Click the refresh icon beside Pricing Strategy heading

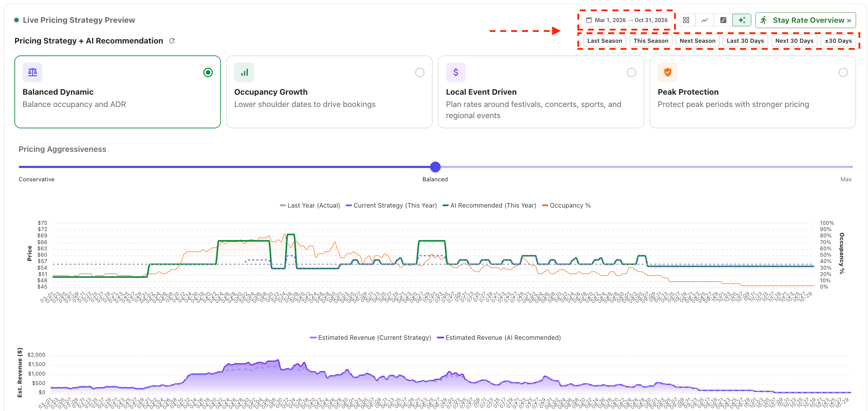tap(172, 41)
